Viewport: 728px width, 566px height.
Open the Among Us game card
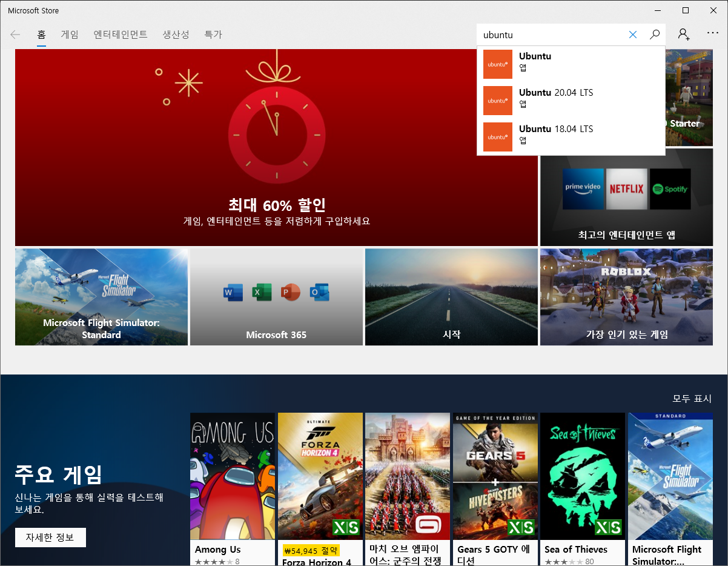(x=233, y=489)
